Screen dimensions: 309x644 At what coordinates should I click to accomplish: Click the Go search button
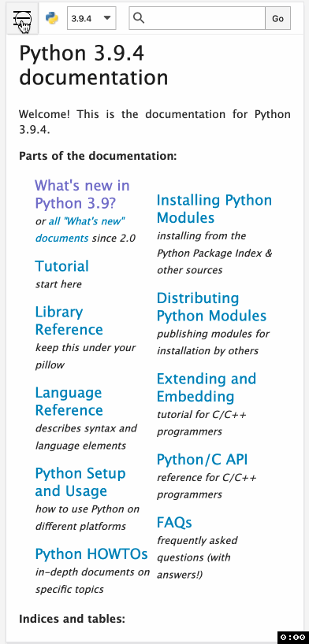click(x=277, y=18)
